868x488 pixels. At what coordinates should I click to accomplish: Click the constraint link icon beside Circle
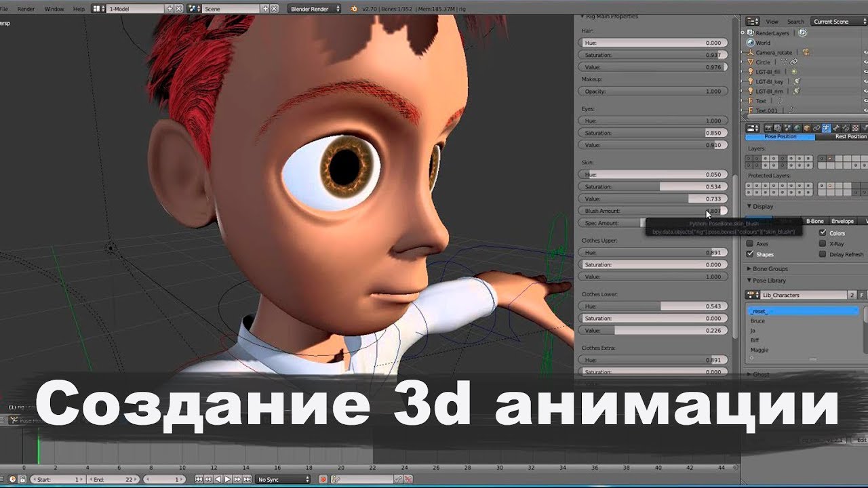(793, 62)
